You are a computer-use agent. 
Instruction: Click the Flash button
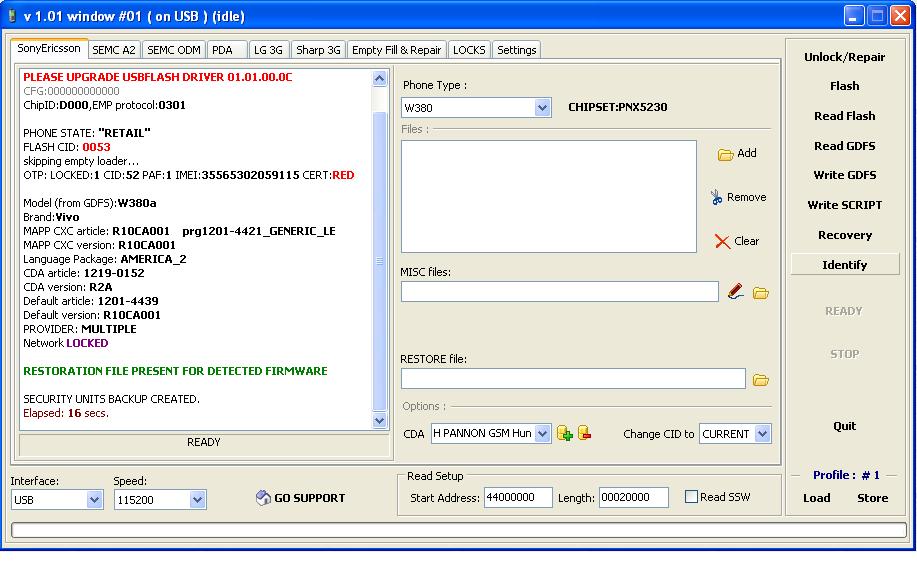coord(844,86)
